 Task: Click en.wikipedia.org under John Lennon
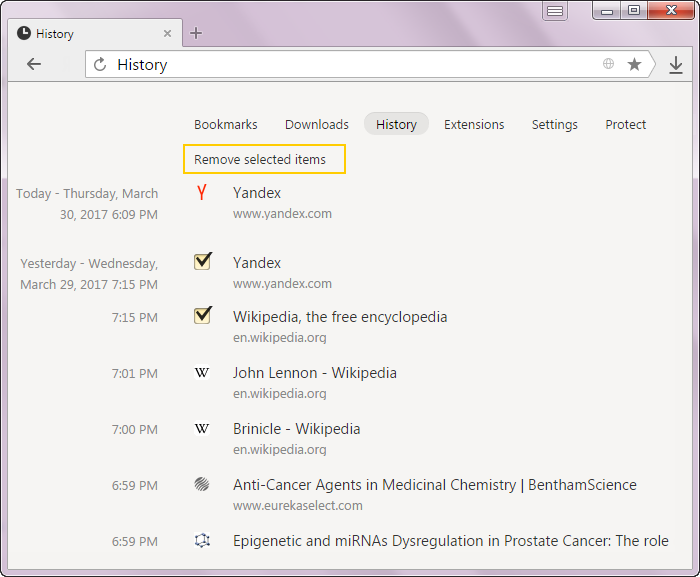[x=279, y=393]
